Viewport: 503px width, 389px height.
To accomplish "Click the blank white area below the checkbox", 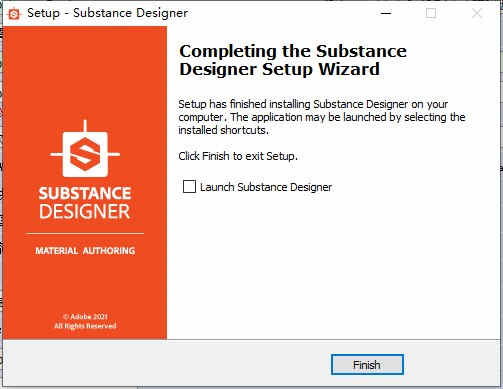I will coord(332,267).
